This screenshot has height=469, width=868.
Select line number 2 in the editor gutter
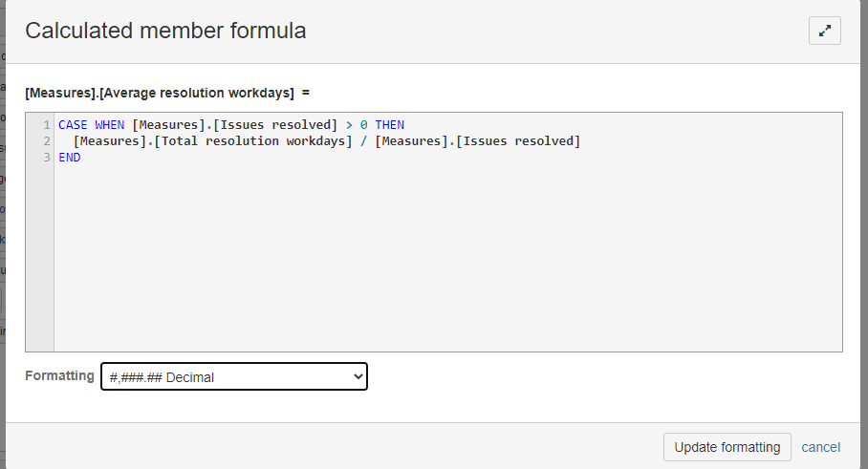(x=47, y=141)
